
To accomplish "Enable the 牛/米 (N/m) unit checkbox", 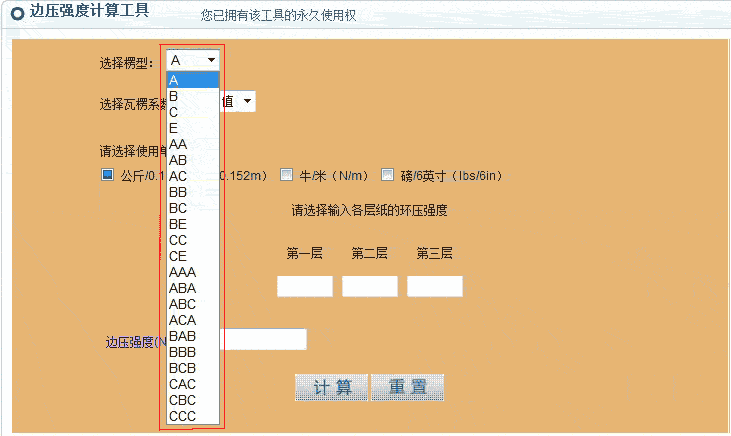I will 286,175.
